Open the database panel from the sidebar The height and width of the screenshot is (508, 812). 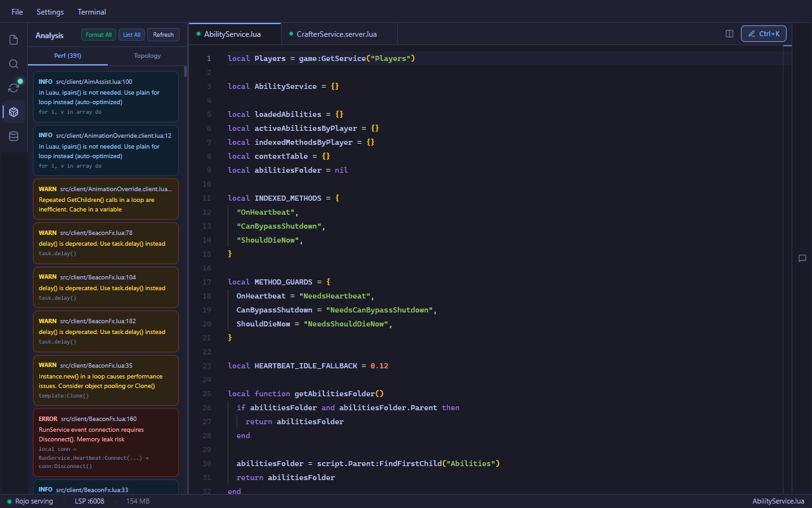coord(13,136)
